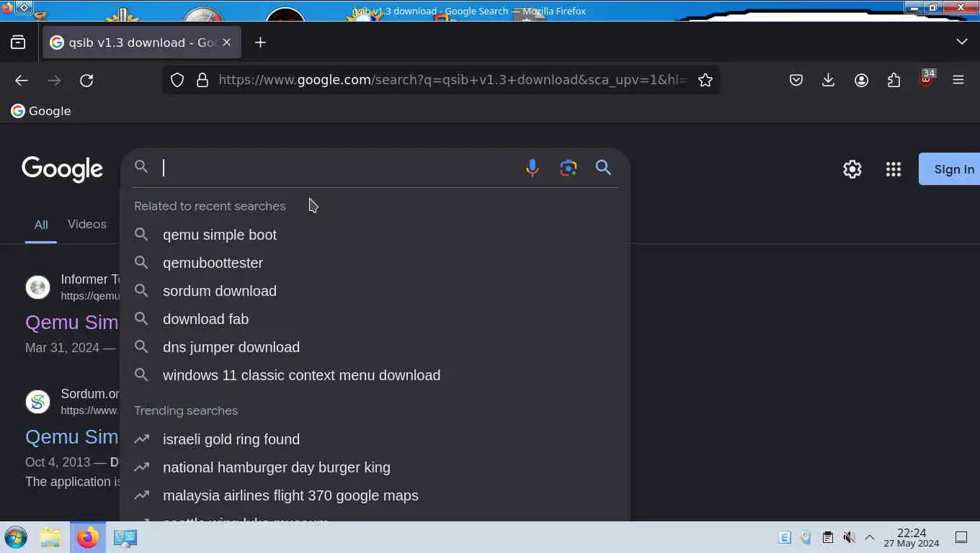The height and width of the screenshot is (553, 980).
Task: Choose suggestion dns jumper download
Action: click(x=375, y=347)
